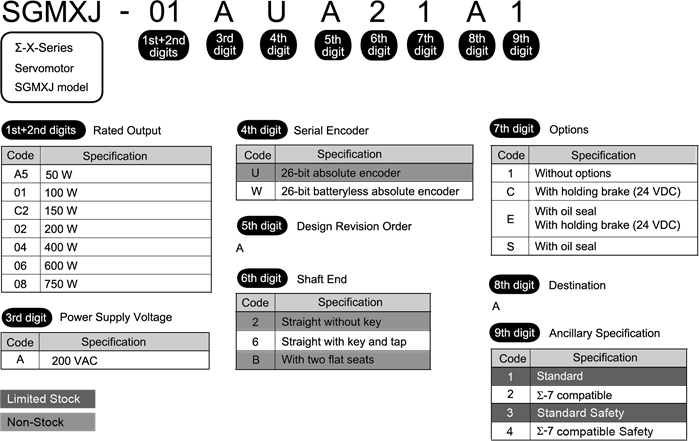Click the '400 W' row
Screen dimensions: 699x441
pos(106,247)
